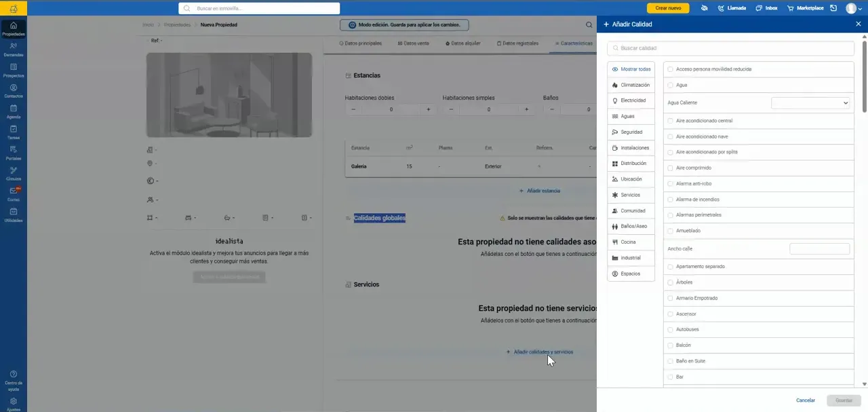Open the Agua Caliente dropdown

pos(810,102)
